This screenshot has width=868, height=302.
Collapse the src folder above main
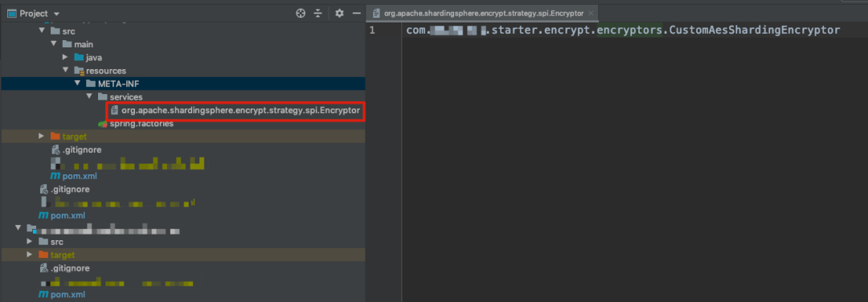pos(42,31)
